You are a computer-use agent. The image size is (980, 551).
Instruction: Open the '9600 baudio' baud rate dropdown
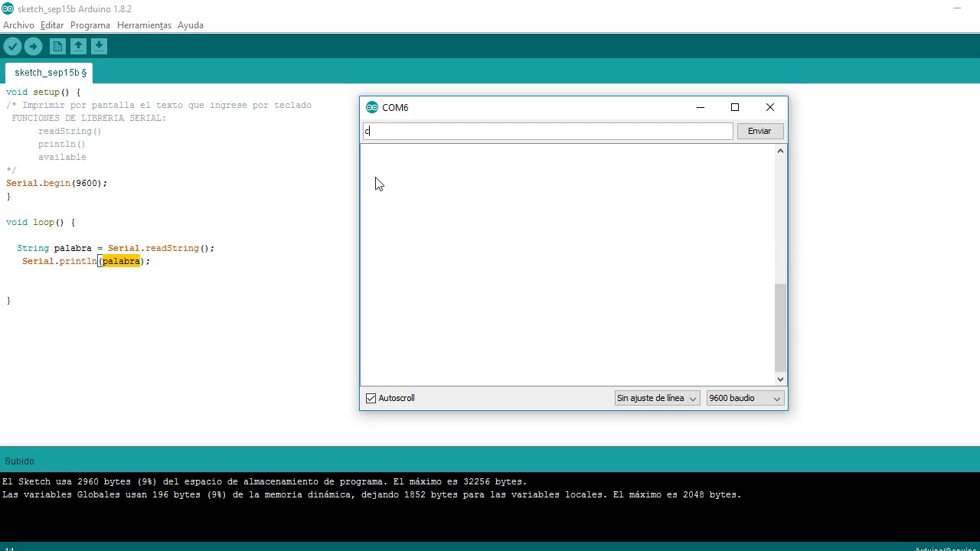point(745,398)
